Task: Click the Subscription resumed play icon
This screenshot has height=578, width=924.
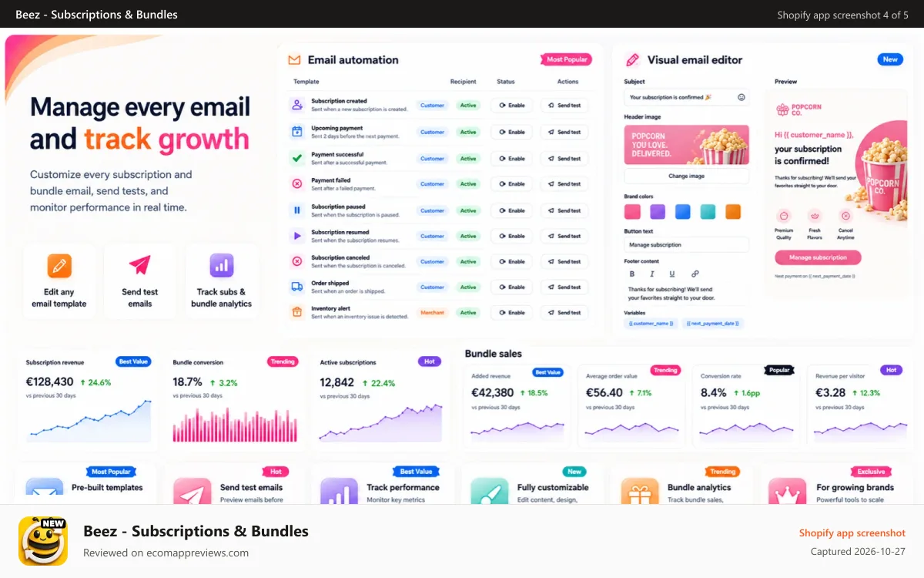Action: (296, 236)
